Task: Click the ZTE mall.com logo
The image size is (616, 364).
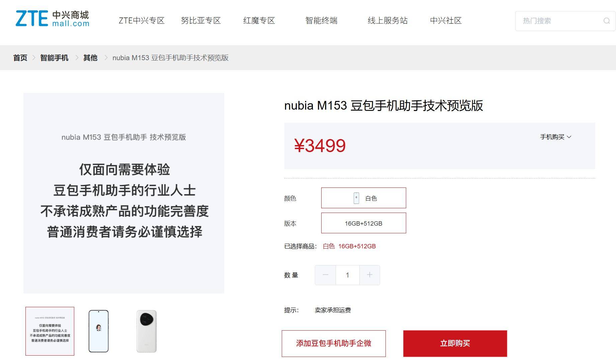Action: click(53, 19)
